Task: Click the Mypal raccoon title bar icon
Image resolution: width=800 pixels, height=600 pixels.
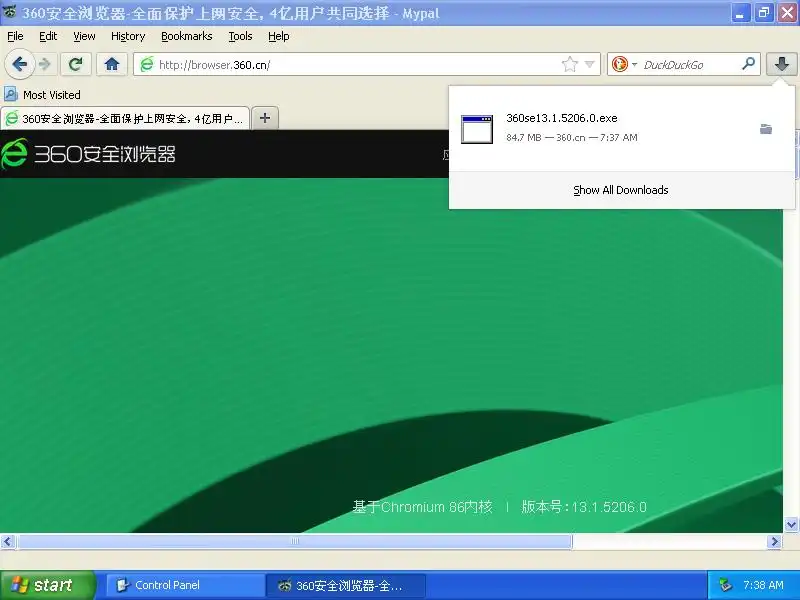Action: [x=10, y=11]
